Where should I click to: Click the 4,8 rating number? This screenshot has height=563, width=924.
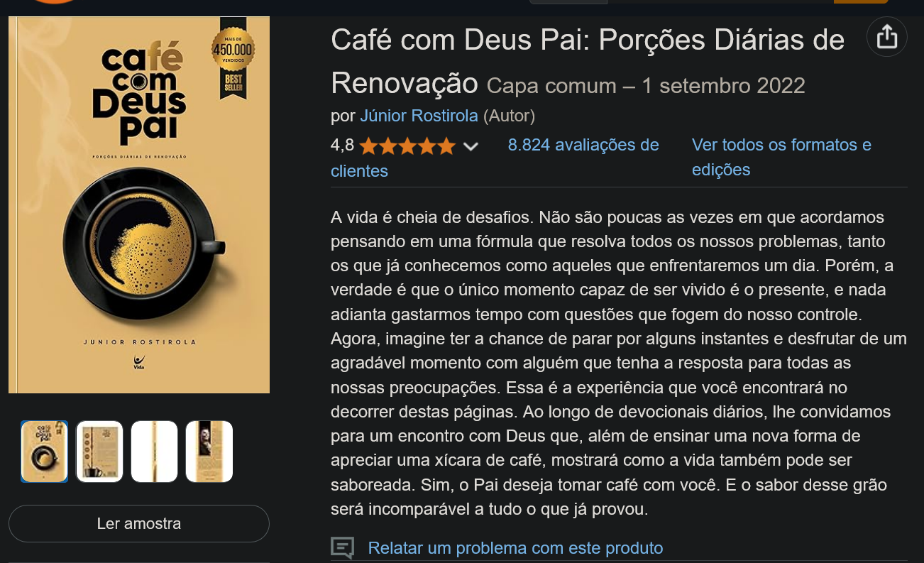pyautogui.click(x=342, y=146)
